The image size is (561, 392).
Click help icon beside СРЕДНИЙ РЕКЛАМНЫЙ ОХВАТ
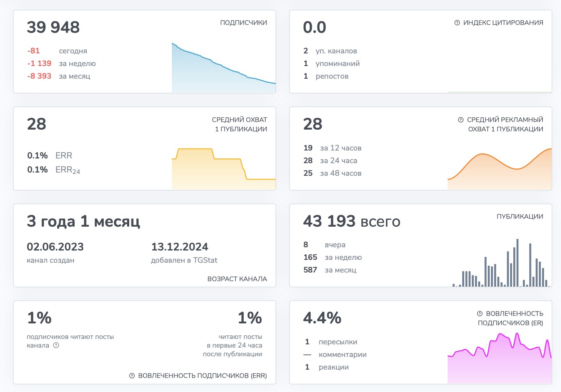click(x=461, y=120)
